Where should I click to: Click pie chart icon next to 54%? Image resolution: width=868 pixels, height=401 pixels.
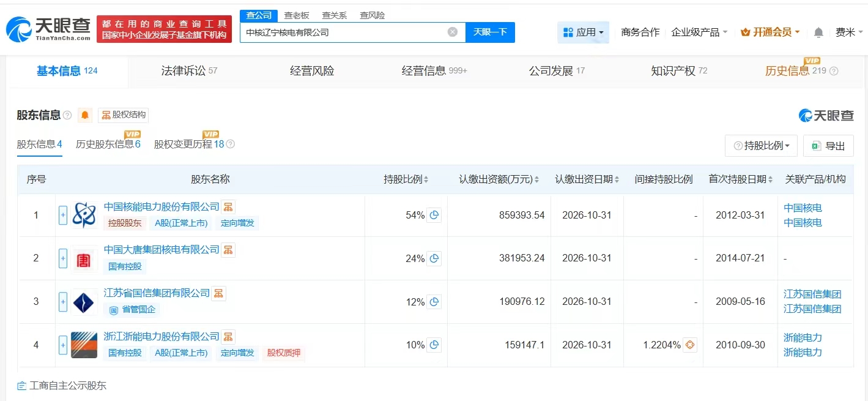(x=434, y=215)
